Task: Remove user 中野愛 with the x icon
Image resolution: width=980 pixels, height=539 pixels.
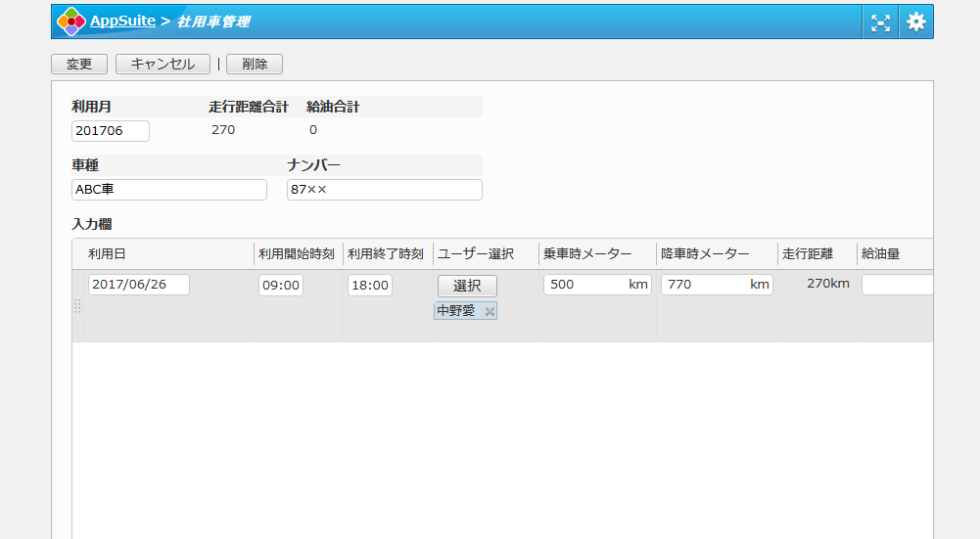Action: (490, 311)
